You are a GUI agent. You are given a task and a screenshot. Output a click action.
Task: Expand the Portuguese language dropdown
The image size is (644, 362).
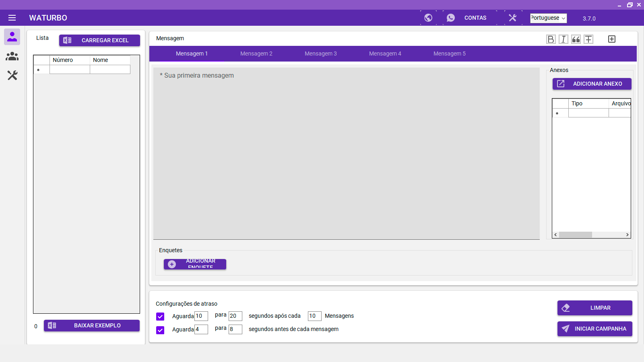point(548,18)
